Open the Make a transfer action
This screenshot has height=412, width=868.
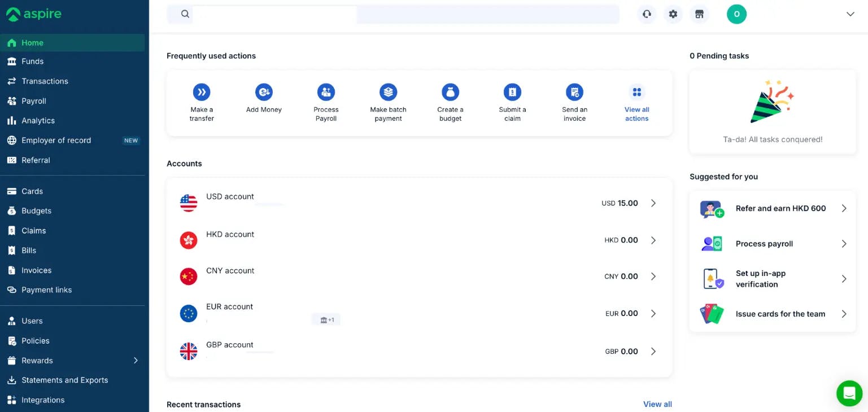202,102
